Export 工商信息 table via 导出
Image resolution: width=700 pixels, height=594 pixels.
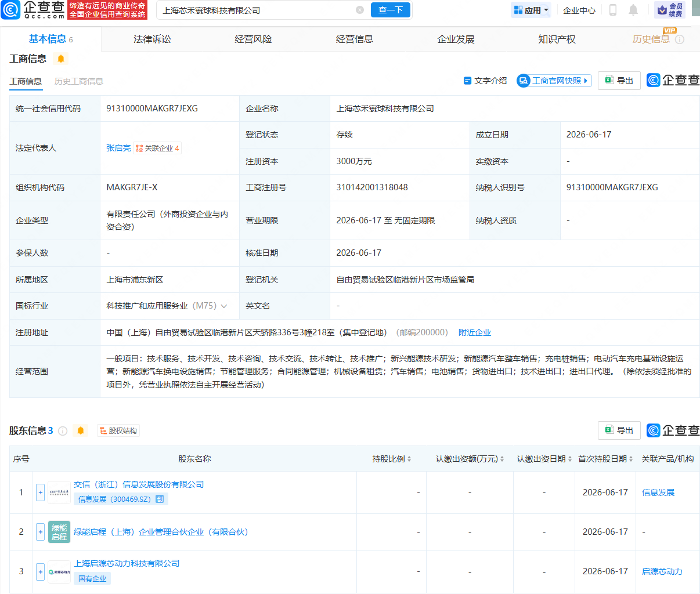click(x=619, y=81)
